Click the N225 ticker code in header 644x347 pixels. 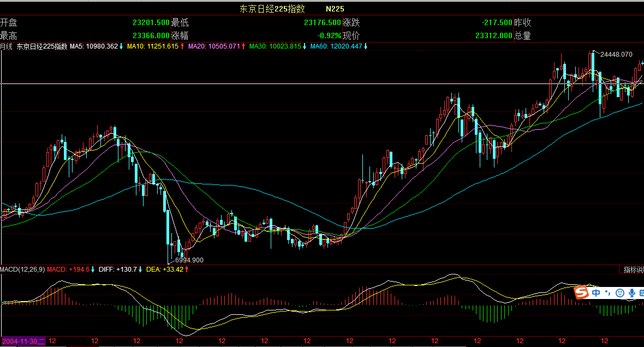(x=336, y=9)
